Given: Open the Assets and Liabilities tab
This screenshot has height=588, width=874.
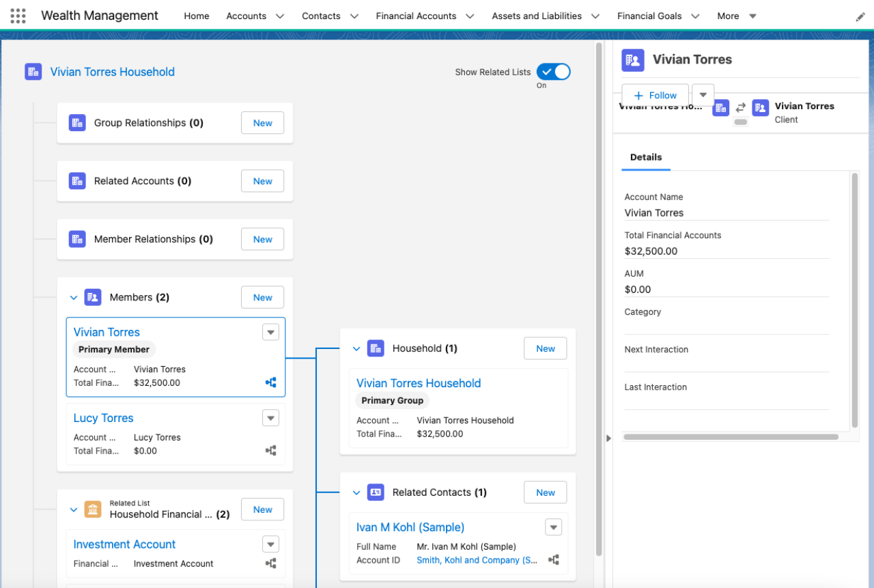Looking at the screenshot, I should pos(537,16).
